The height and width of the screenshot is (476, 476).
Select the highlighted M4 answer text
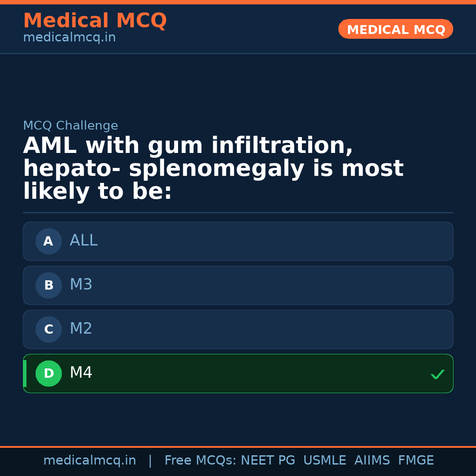[x=81, y=373]
